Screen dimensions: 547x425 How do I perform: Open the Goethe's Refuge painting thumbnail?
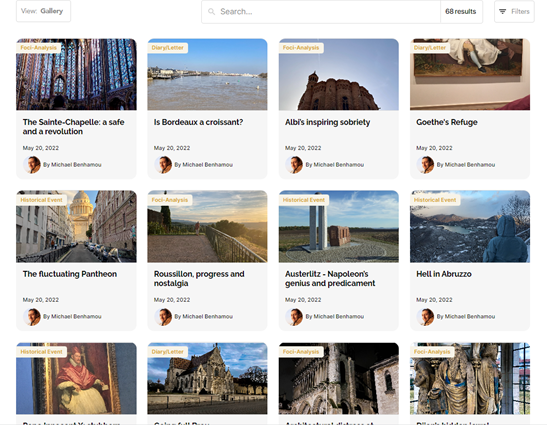[x=470, y=74]
